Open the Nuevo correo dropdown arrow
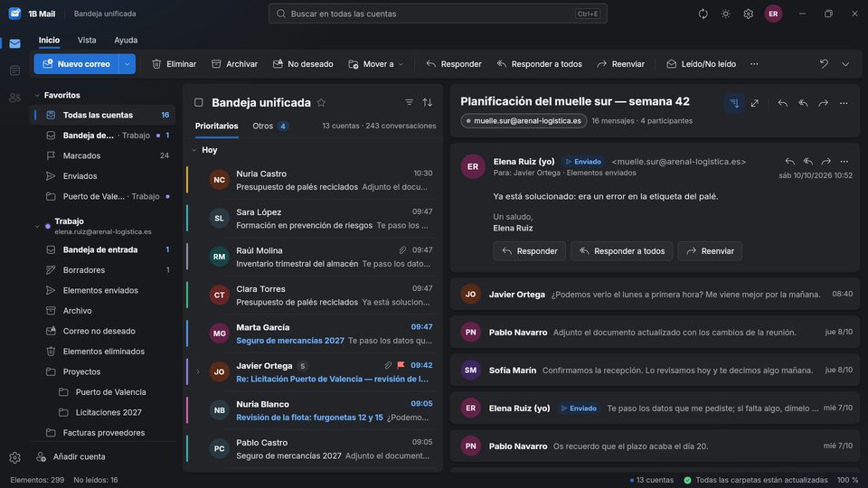 [x=127, y=64]
